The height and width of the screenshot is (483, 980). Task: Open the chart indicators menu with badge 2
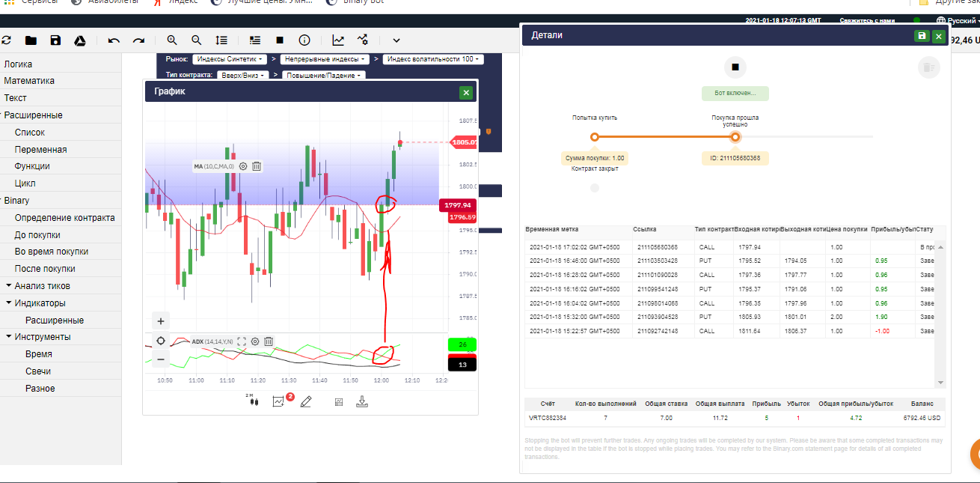(281, 401)
